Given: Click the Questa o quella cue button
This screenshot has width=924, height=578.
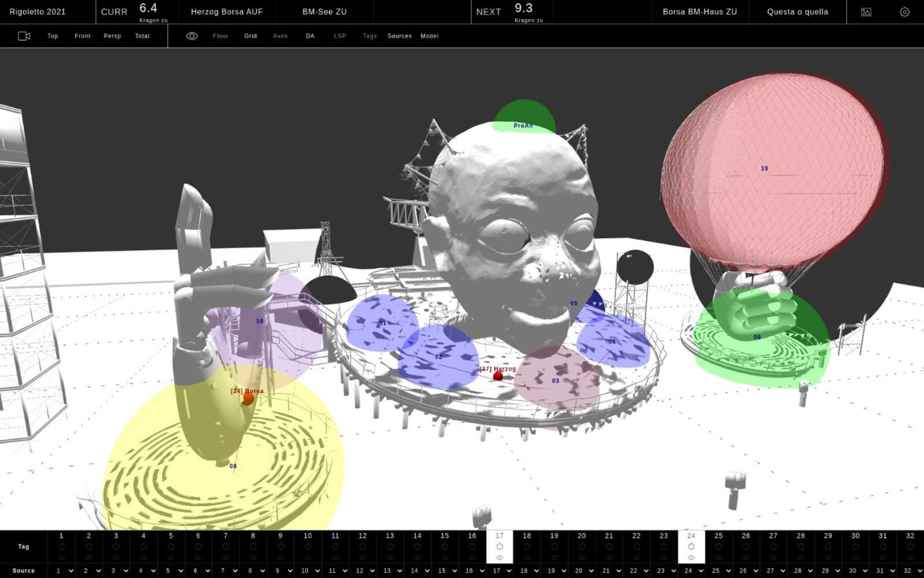Looking at the screenshot, I should click(798, 12).
